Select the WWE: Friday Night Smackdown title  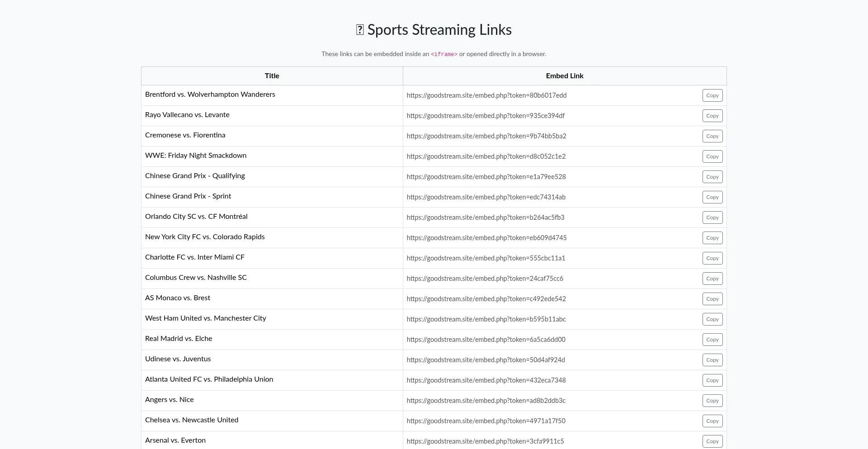pyautogui.click(x=196, y=156)
